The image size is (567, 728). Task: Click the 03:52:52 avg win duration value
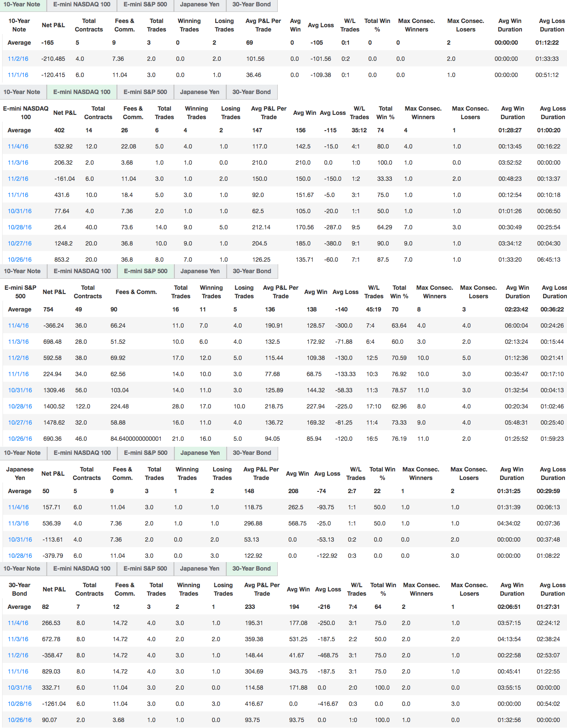click(510, 163)
